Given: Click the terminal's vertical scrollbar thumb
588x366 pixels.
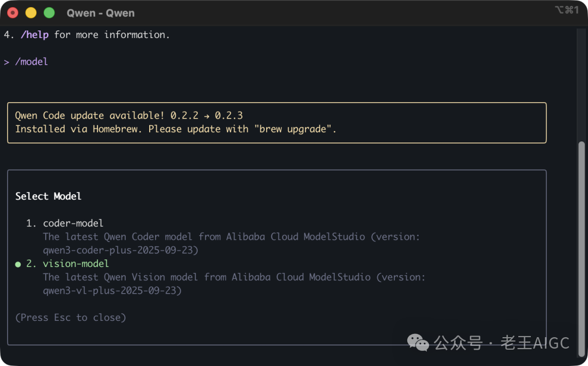Looking at the screenshot, I should [581, 245].
